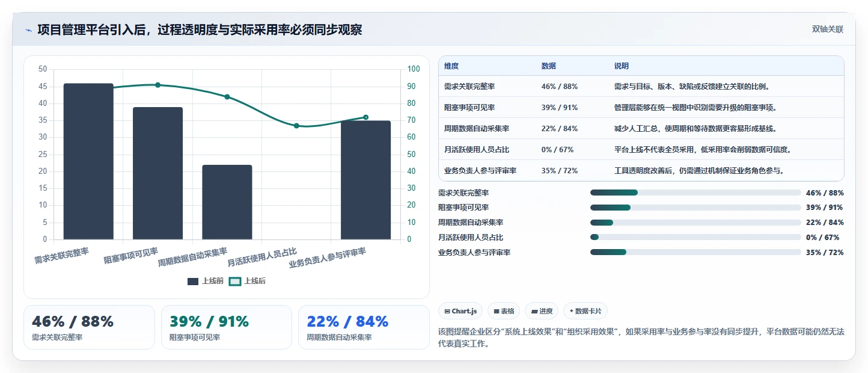
Task: Click the left axis tick value 45
Action: pyautogui.click(x=42, y=87)
